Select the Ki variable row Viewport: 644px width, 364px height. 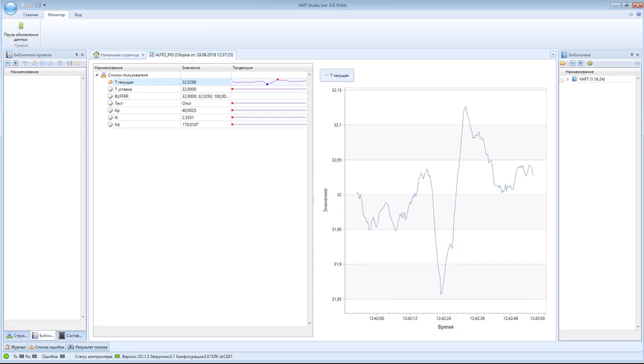200,117
